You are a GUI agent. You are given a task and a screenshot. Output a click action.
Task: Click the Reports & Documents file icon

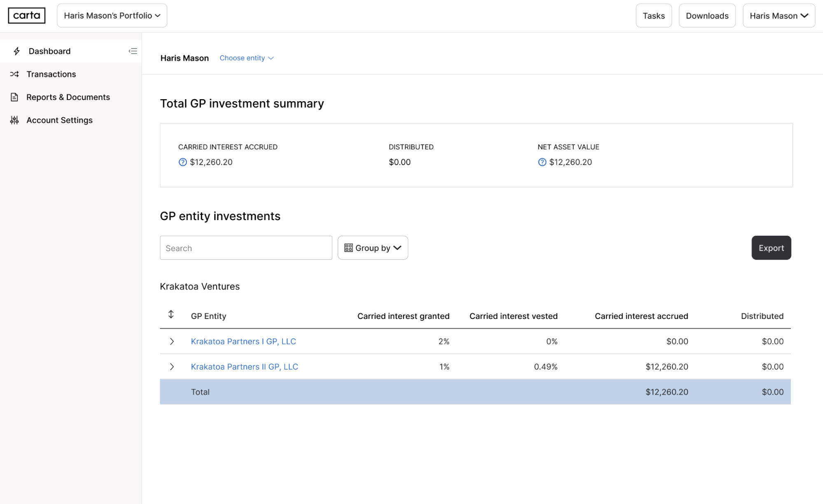[14, 97]
